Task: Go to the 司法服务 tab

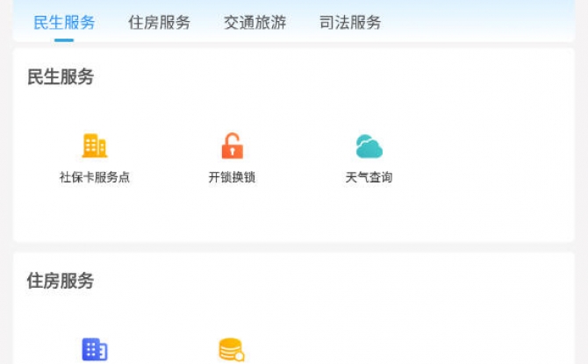Action: tap(350, 23)
